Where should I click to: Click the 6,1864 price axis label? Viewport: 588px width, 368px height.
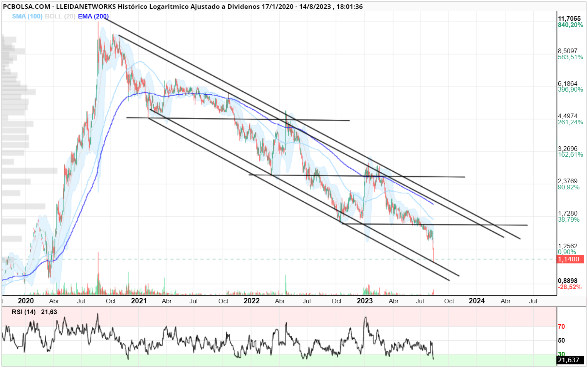[x=568, y=84]
